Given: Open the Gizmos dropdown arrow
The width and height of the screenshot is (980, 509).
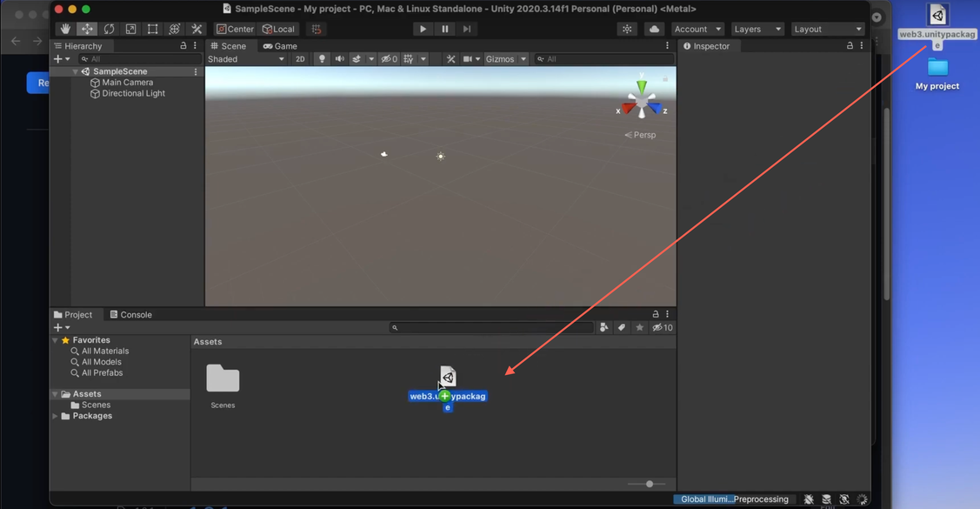Looking at the screenshot, I should coord(523,59).
